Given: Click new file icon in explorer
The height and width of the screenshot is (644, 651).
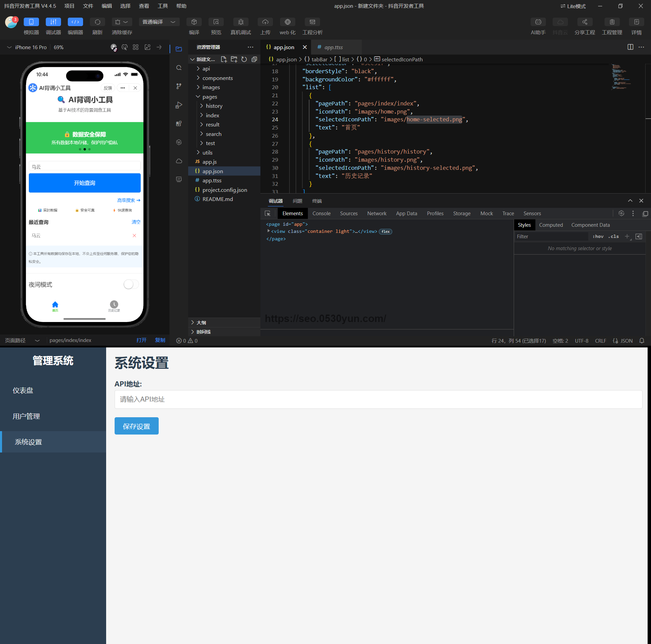Looking at the screenshot, I should pos(223,59).
